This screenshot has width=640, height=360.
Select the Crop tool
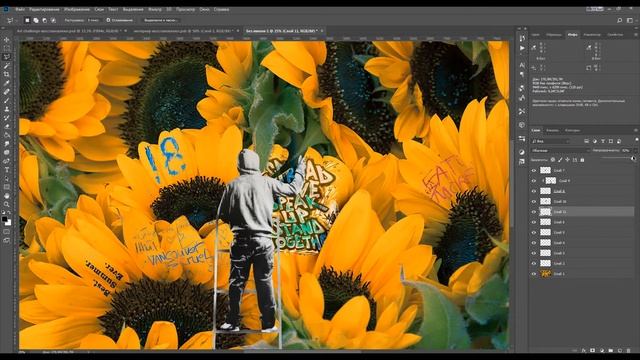pyautogui.click(x=7, y=74)
